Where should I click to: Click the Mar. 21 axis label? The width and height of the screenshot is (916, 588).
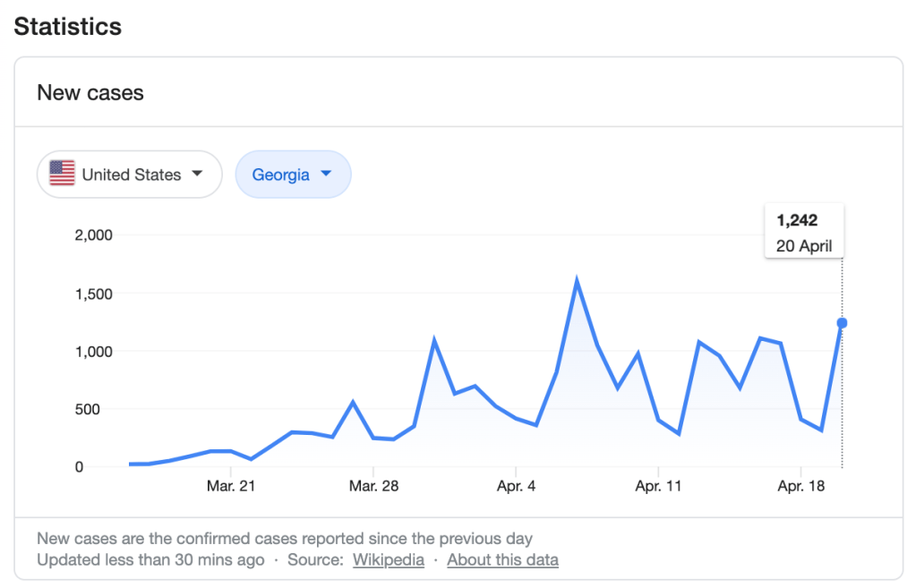(232, 486)
